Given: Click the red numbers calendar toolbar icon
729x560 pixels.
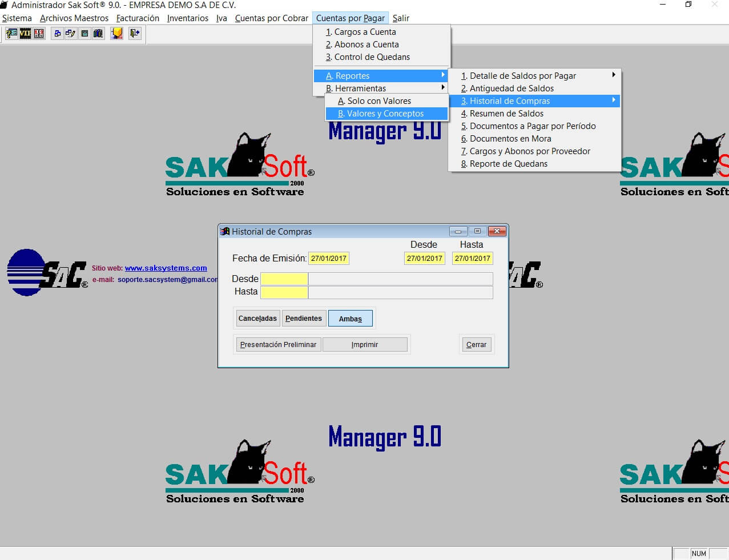Looking at the screenshot, I should pyautogui.click(x=39, y=34).
